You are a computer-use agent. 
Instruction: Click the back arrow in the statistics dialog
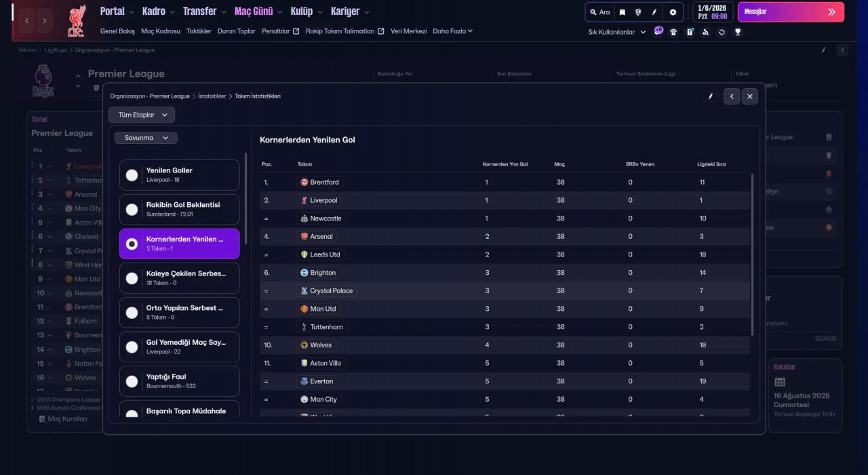pyautogui.click(x=731, y=96)
